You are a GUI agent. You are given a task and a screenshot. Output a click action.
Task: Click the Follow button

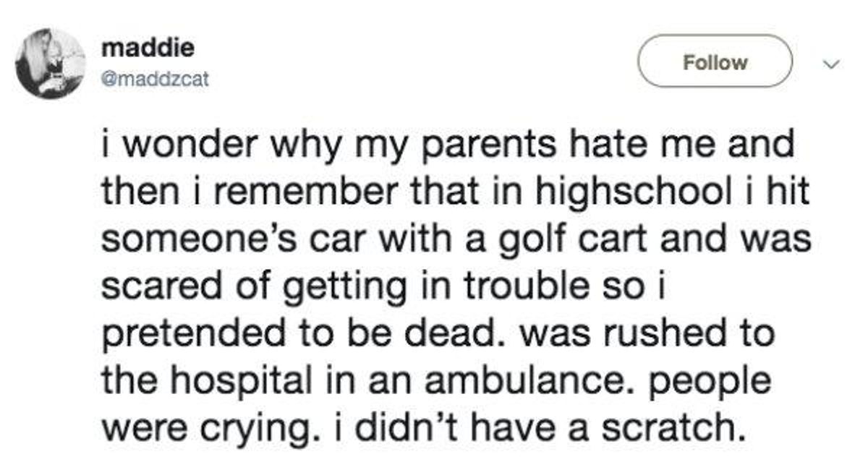click(x=715, y=61)
